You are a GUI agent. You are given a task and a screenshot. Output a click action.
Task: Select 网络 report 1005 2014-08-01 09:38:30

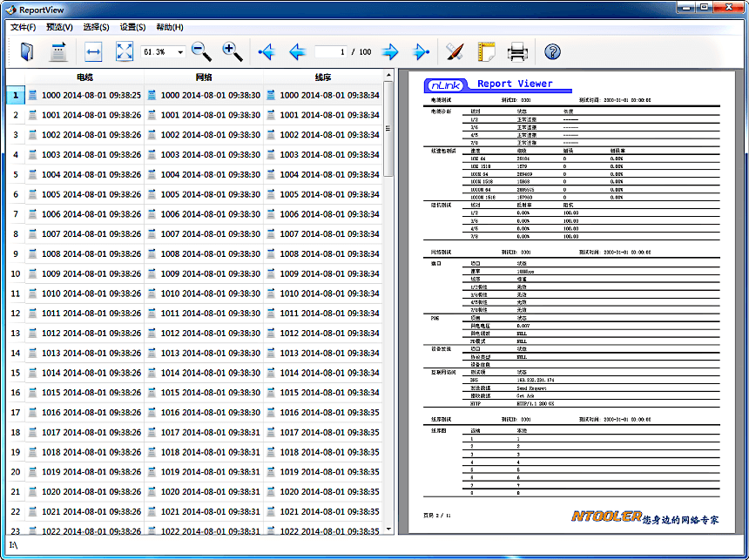(209, 194)
